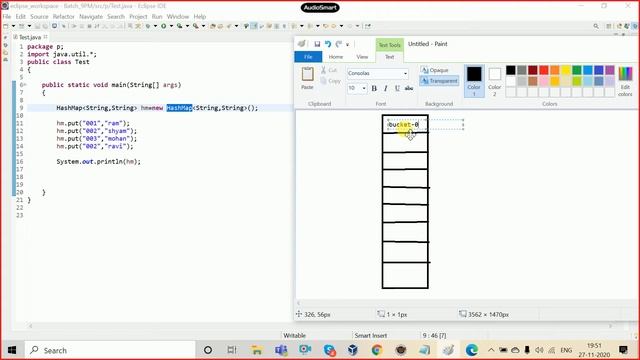This screenshot has height=360, width=640.
Task: Pick the purple color swatch
Action: (x=610, y=70)
